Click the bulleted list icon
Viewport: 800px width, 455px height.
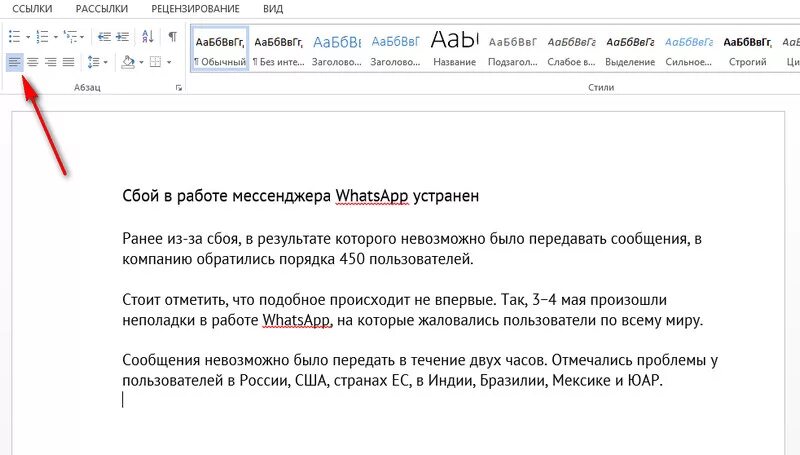15,36
